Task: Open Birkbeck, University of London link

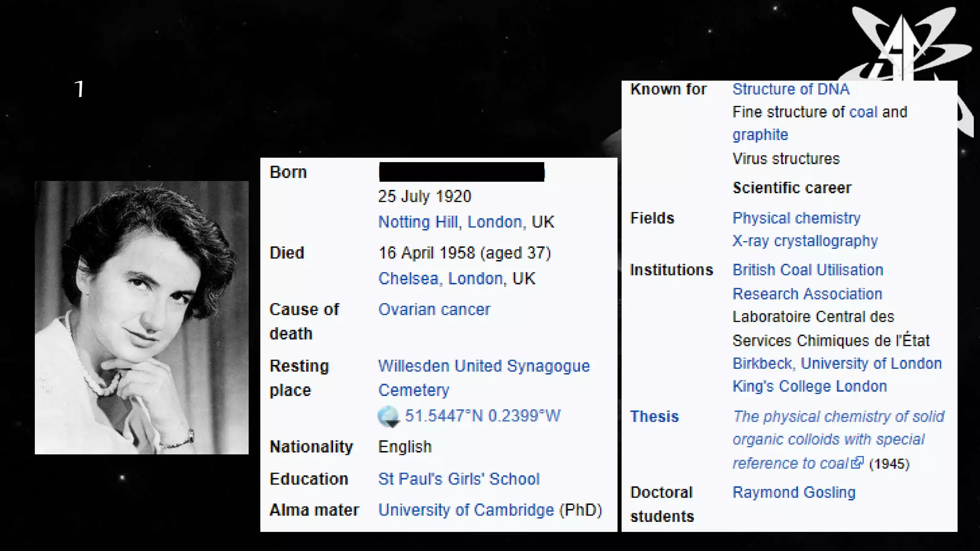Action: 837,364
